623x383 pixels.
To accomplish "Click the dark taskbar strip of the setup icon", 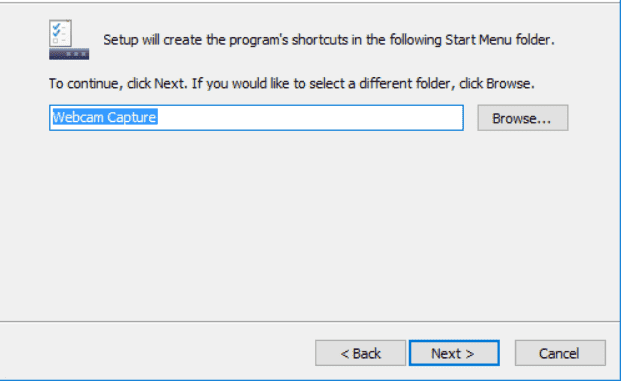I will (x=69, y=54).
